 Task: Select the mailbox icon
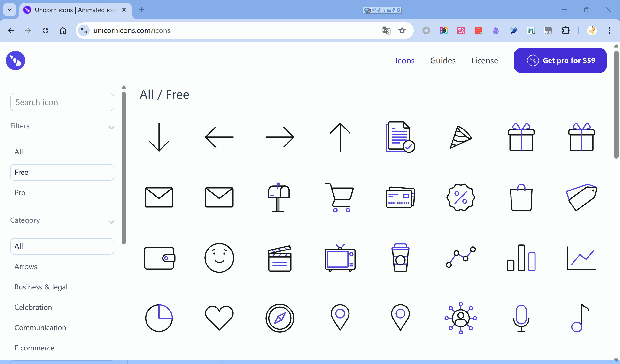279,197
